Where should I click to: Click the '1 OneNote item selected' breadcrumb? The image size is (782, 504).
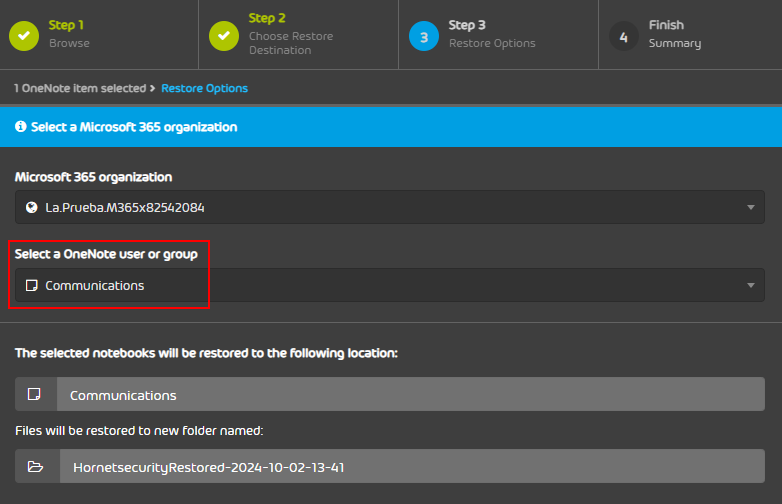click(x=79, y=88)
